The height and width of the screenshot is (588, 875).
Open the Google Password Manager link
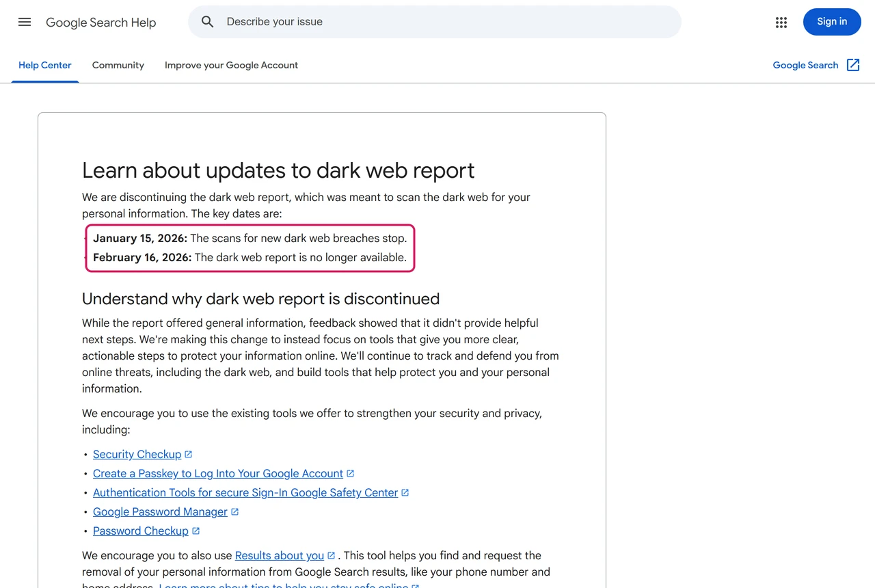pos(160,511)
